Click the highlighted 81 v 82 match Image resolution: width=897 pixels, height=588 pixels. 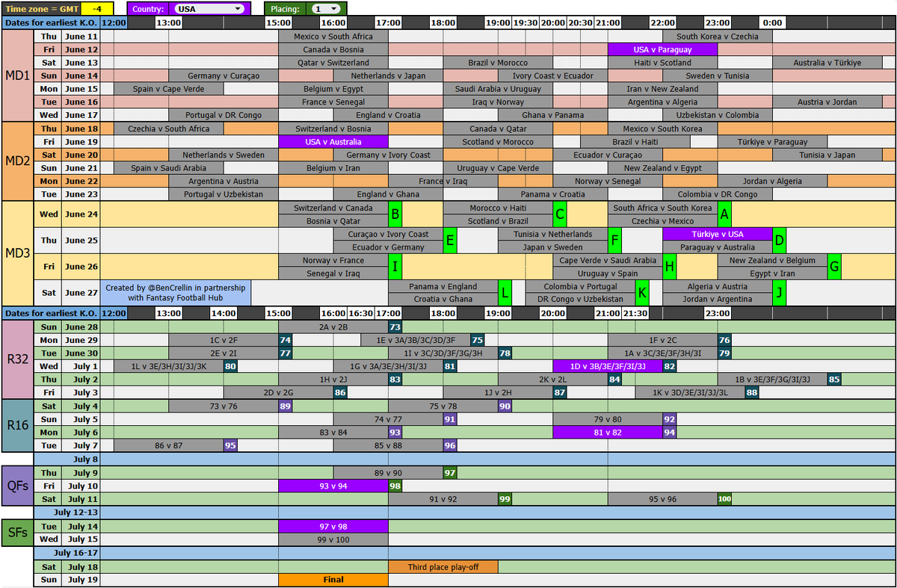(x=608, y=432)
